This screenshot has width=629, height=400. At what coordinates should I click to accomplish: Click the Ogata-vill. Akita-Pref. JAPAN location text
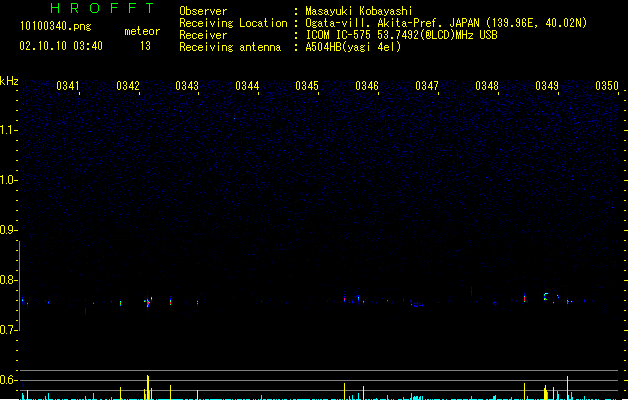point(446,23)
